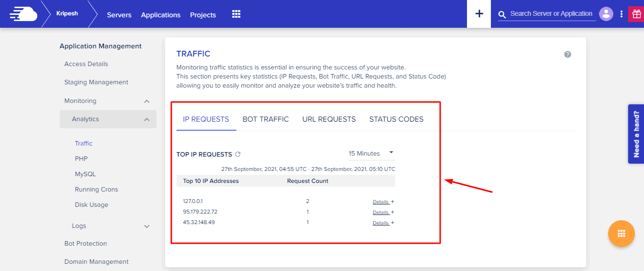Viewport: 644px width, 271px height.
Task: Open the user profile avatar
Action: (606, 14)
